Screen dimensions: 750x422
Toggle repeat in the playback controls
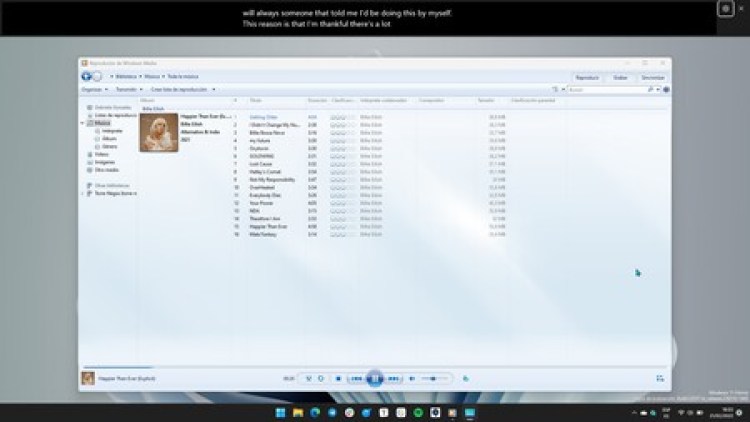pyautogui.click(x=321, y=378)
